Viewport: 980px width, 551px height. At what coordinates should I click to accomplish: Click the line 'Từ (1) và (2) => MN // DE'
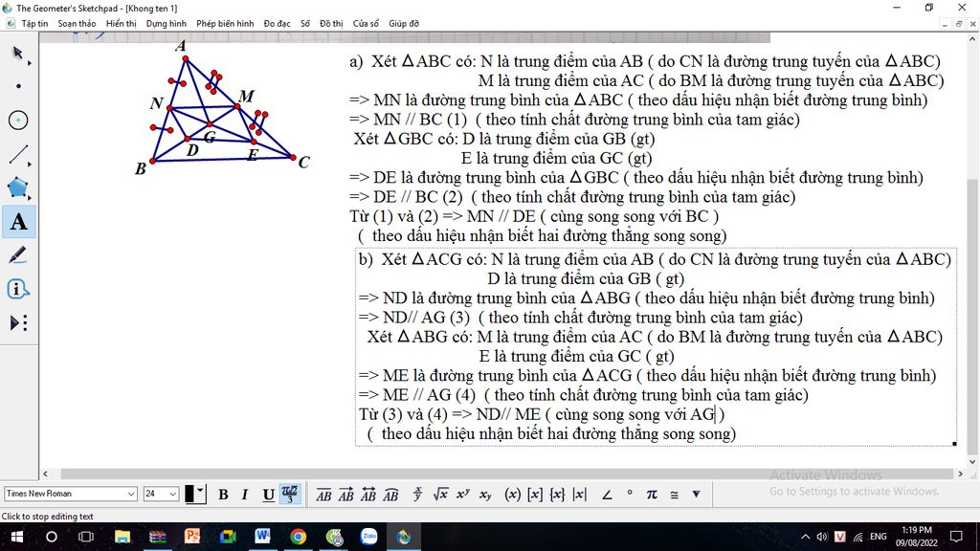534,216
